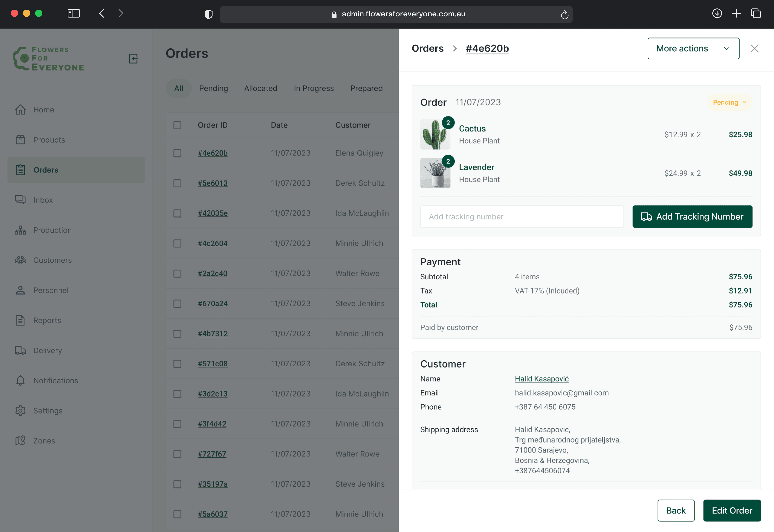This screenshot has width=774, height=532.
Task: Check the box for order #5e6013
Action: (x=177, y=183)
